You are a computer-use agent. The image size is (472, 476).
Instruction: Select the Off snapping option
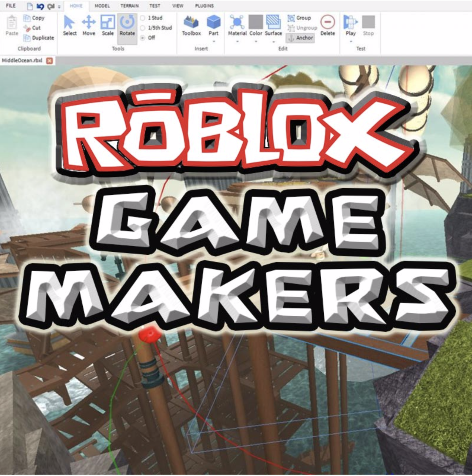(148, 38)
